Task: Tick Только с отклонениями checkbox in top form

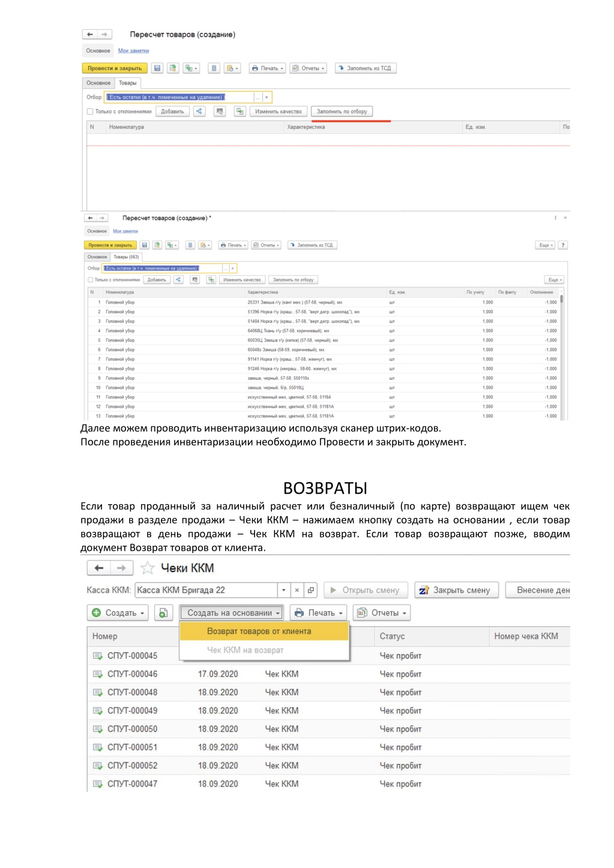Action: pyautogui.click(x=90, y=112)
